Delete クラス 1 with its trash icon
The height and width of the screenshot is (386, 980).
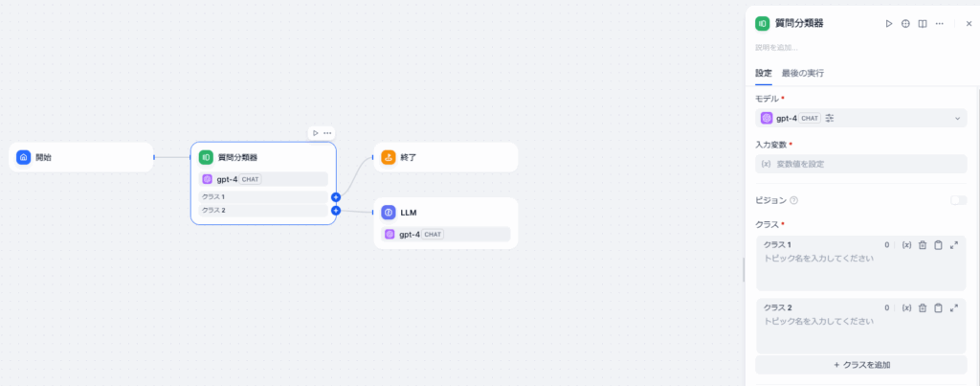point(923,245)
